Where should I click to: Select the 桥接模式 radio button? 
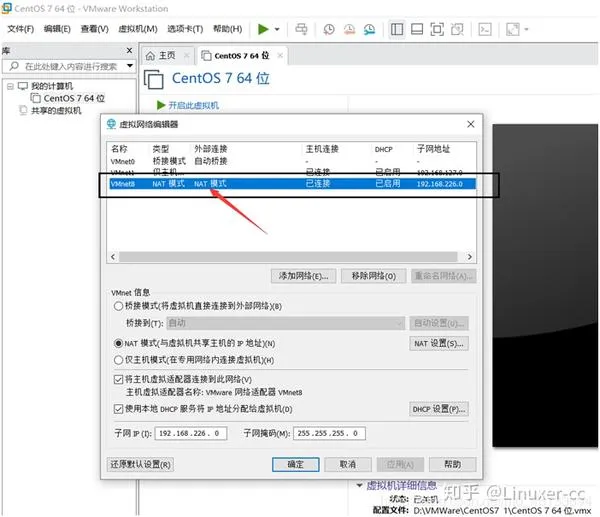point(119,306)
